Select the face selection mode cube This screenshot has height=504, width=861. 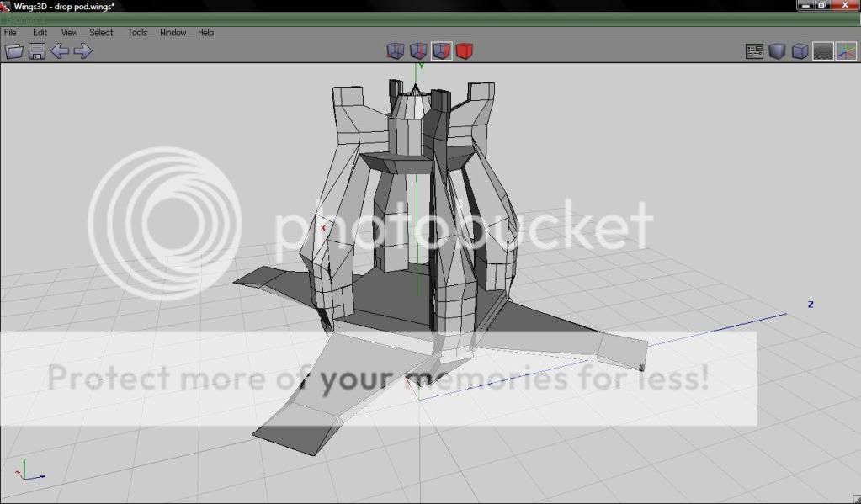[x=441, y=51]
